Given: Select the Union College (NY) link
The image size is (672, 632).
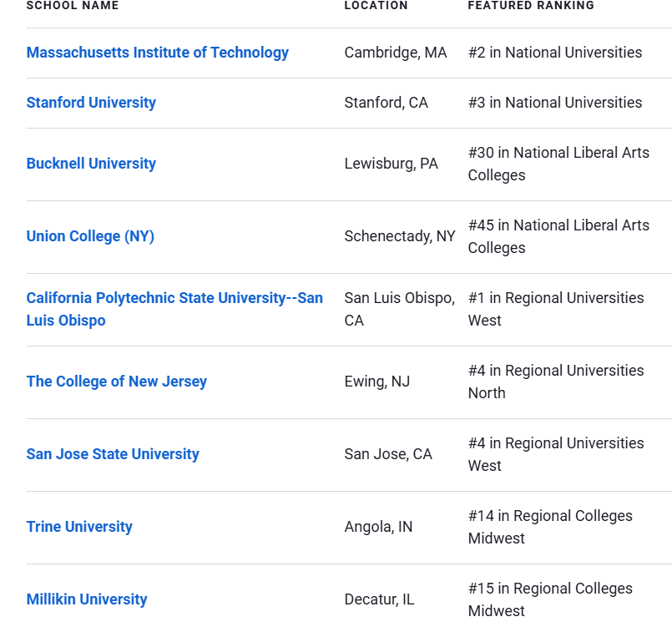Looking at the screenshot, I should (x=90, y=236).
